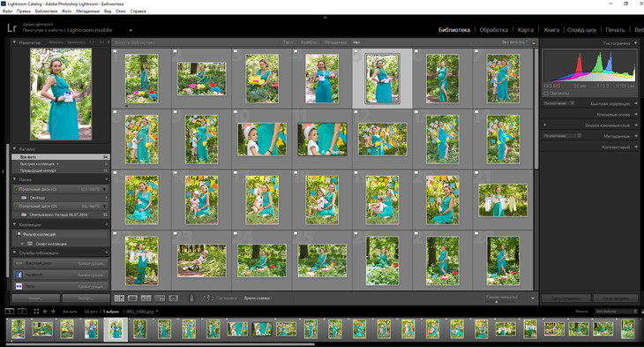This screenshot has width=644, height=347.
Task: Expand Смарт-коллекции tree arrow
Action: [23, 244]
